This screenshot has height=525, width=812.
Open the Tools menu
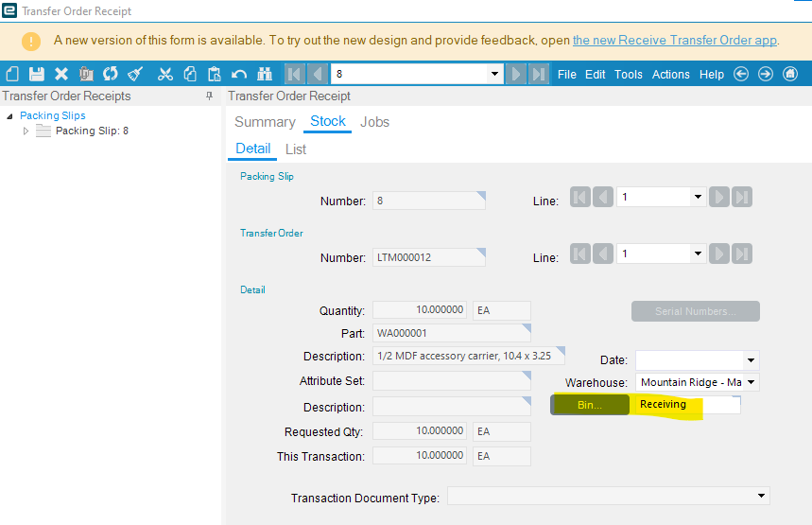coord(629,75)
